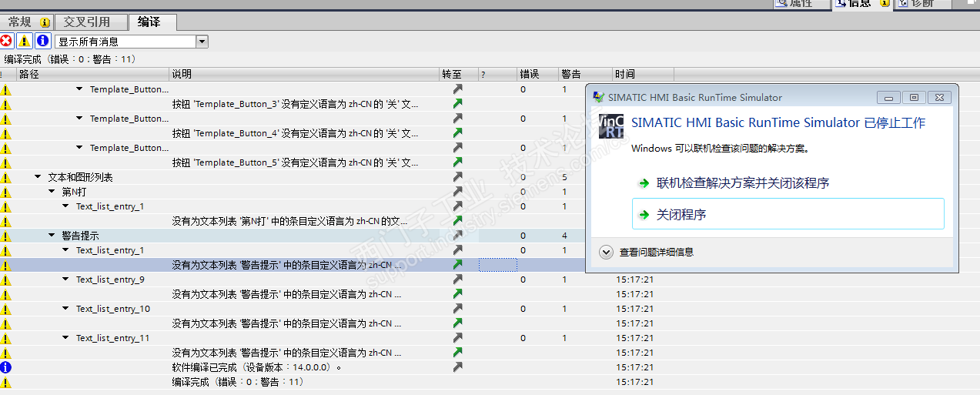Click the 错误 column header
The image size is (980, 395).
pyautogui.click(x=537, y=75)
